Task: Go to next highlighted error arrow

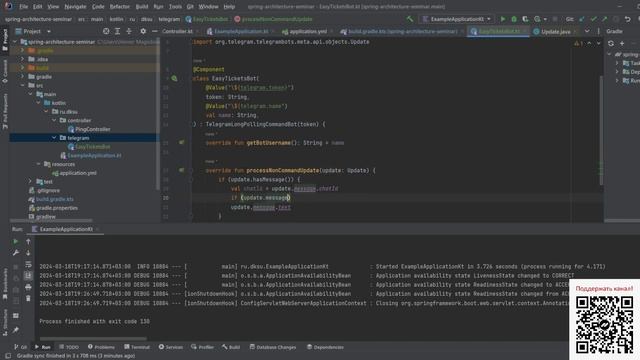Action: click(x=598, y=43)
